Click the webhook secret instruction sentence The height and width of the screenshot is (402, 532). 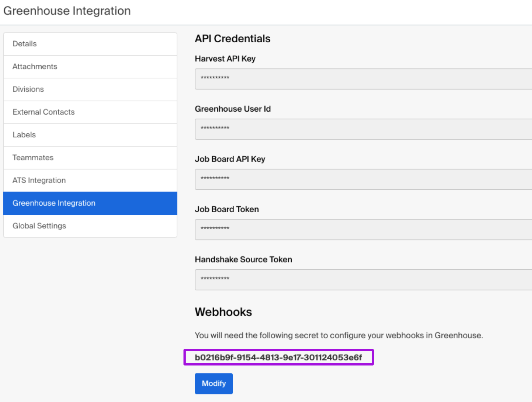tap(338, 335)
